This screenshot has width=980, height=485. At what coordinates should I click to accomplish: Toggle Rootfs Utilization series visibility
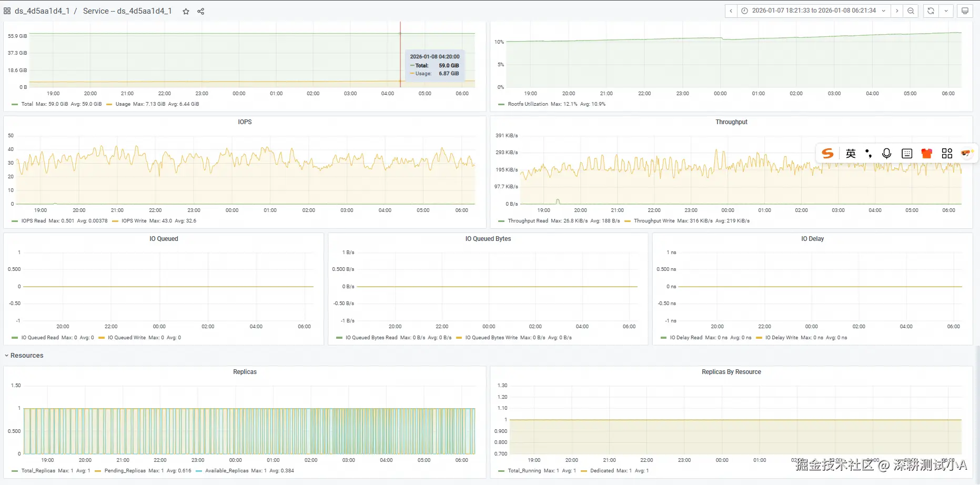click(528, 104)
